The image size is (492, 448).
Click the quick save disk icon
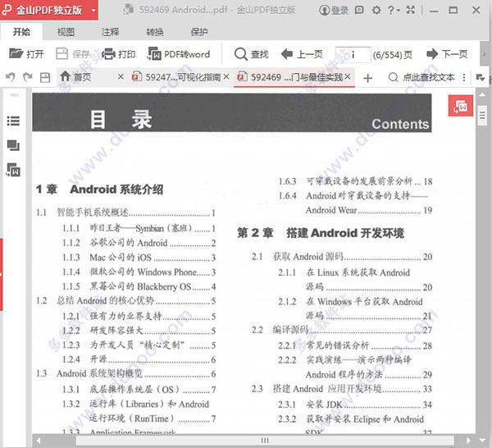(45, 77)
